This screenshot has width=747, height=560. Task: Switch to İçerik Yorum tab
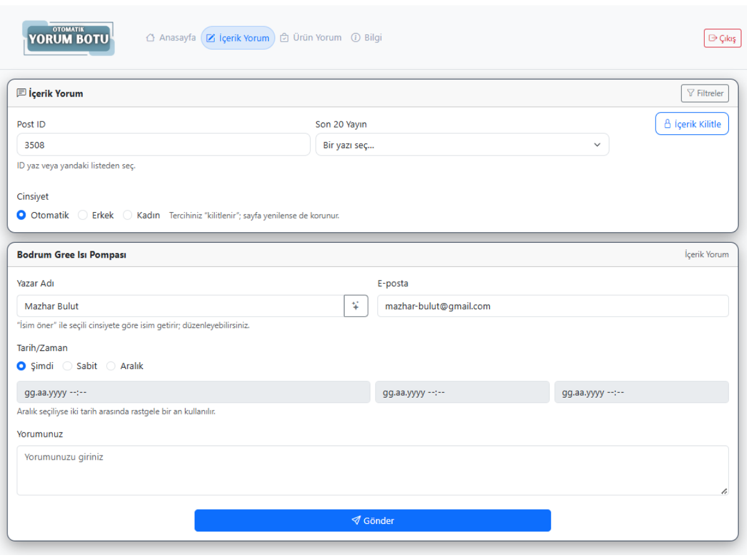click(x=238, y=38)
